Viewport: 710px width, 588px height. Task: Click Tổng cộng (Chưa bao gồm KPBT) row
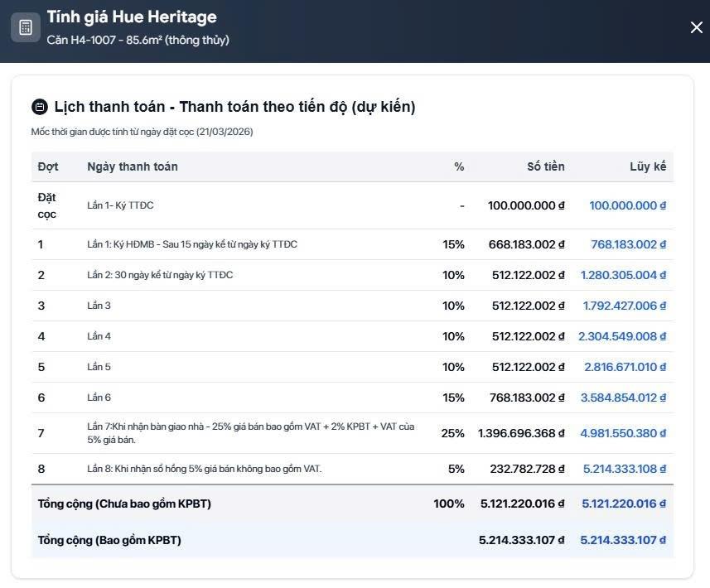pos(124,504)
